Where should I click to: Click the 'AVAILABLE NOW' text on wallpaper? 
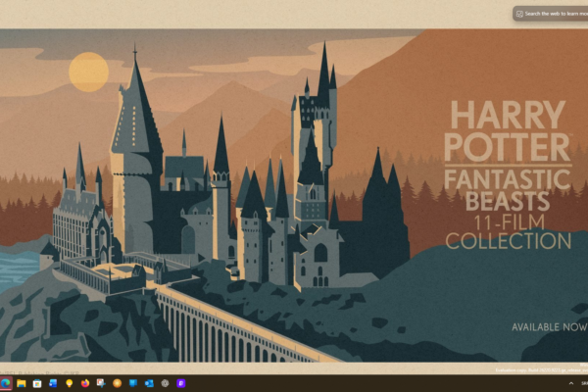coord(550,327)
